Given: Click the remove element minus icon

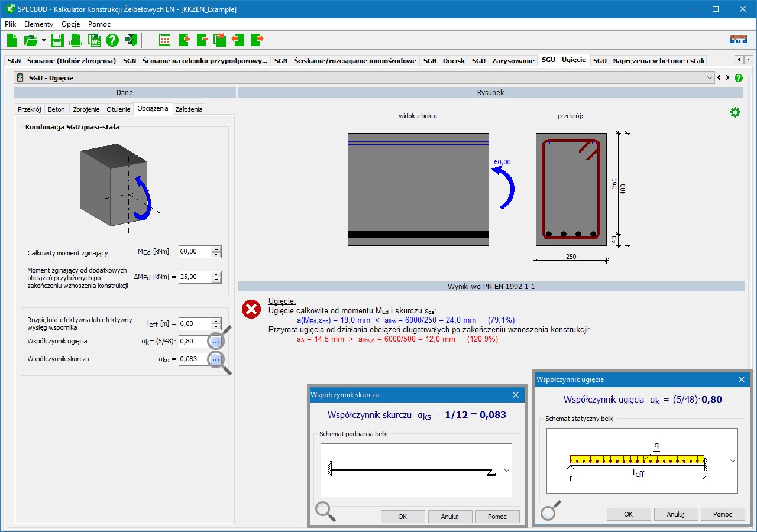Looking at the screenshot, I should tap(202, 40).
